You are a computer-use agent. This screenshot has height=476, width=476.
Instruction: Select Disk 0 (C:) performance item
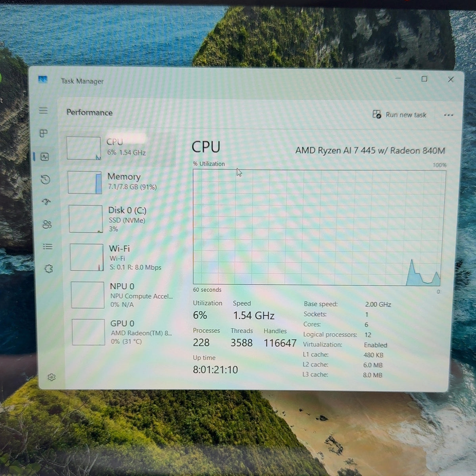(121, 219)
